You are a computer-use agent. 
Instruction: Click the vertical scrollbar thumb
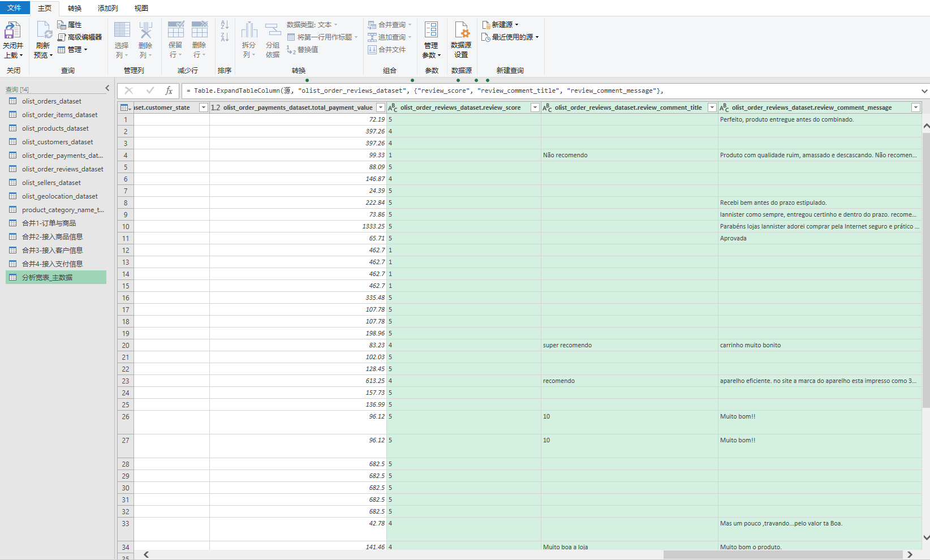(926, 270)
